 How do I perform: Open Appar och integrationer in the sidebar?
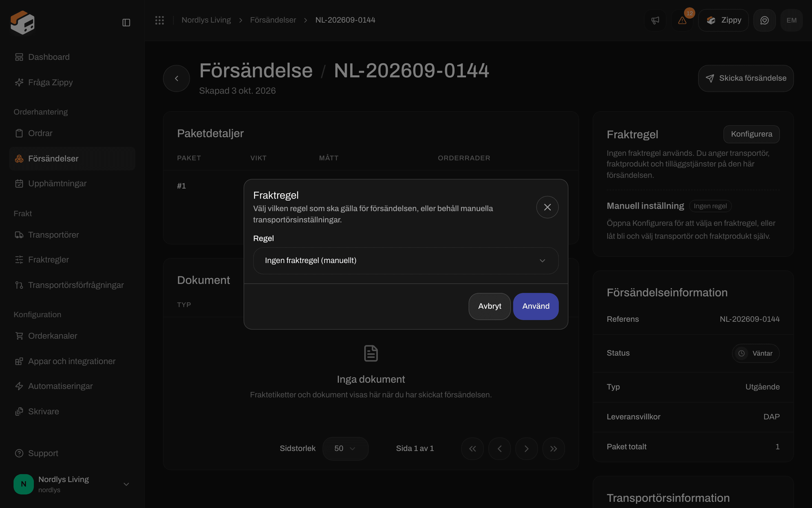72,361
